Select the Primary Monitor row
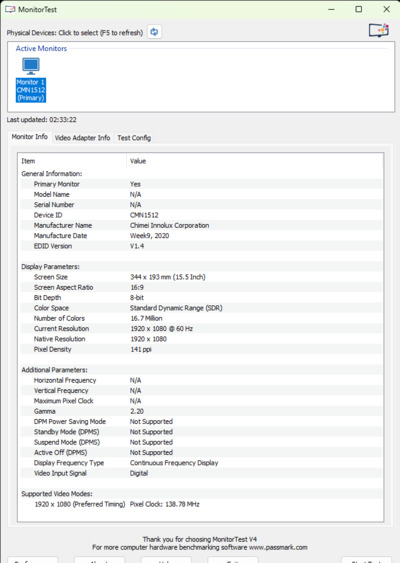The height and width of the screenshot is (563, 400). pyautogui.click(x=201, y=184)
